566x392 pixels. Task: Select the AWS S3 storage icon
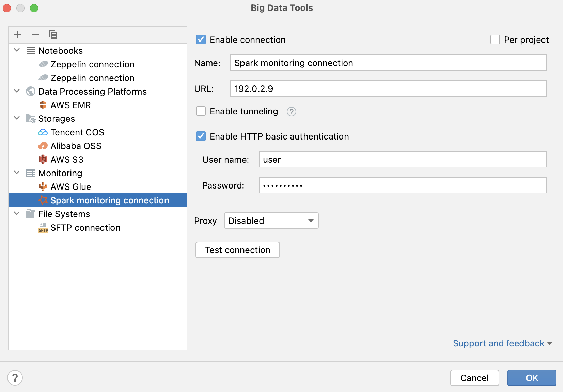(43, 159)
